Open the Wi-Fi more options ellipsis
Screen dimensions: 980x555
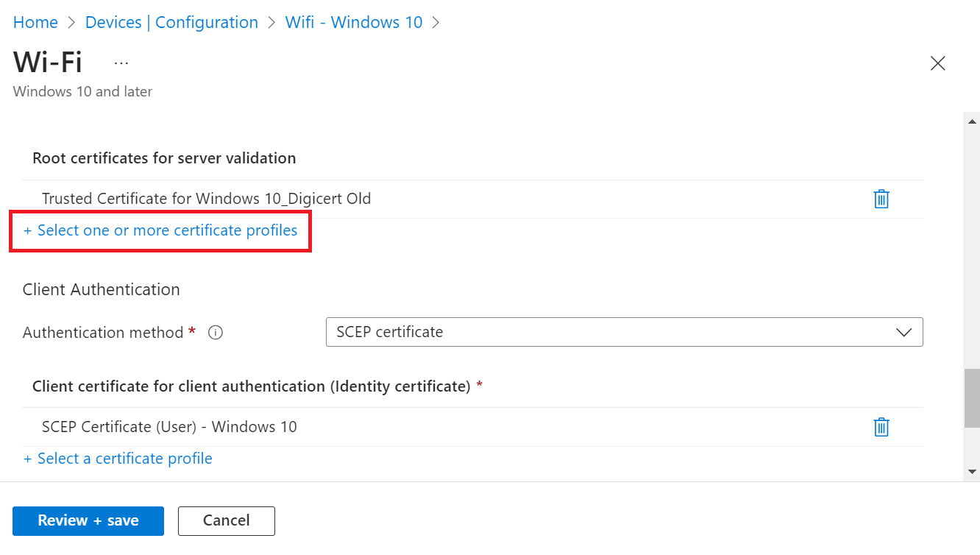121,63
